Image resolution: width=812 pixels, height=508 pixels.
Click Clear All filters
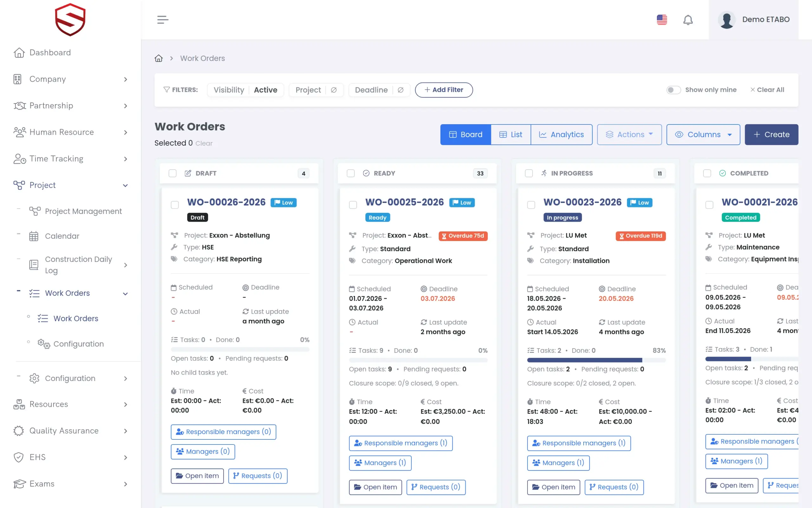click(x=767, y=90)
